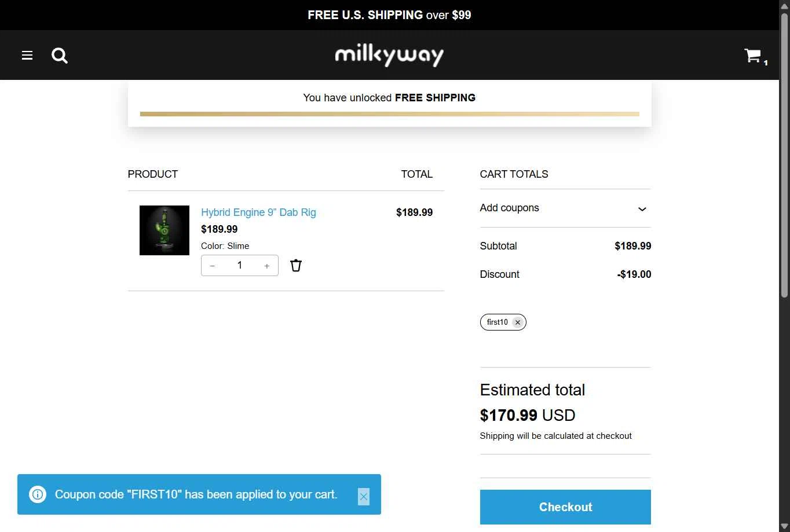
Task: Click the Add coupons chevron arrow
Action: 642,209
